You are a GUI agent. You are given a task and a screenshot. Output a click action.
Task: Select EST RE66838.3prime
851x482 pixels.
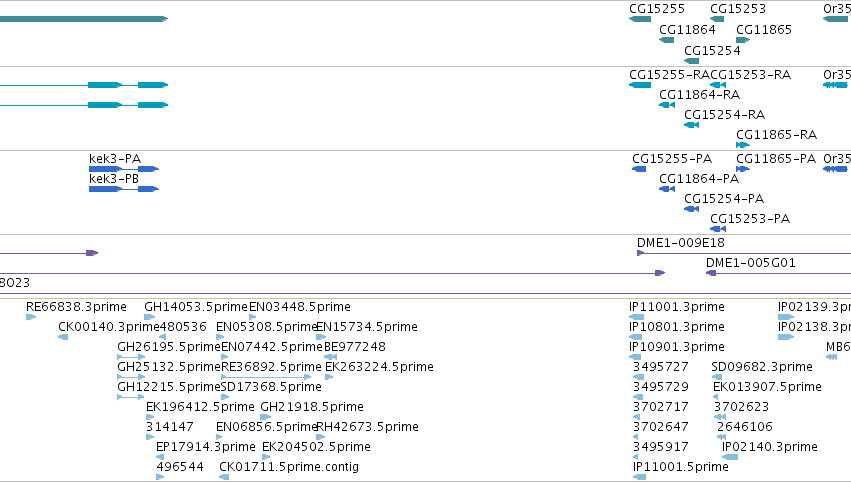(76, 307)
